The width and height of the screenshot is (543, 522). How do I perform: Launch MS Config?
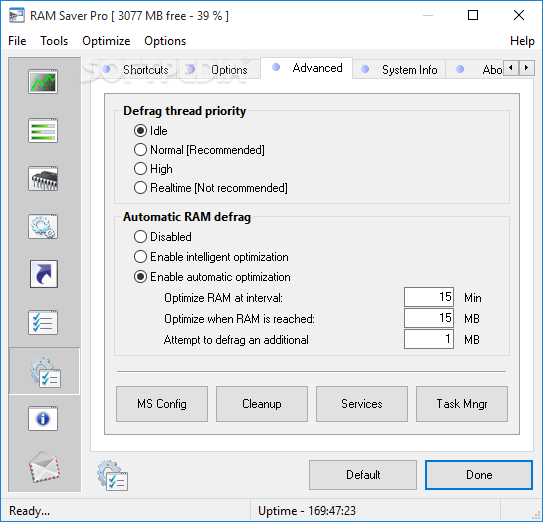[162, 404]
